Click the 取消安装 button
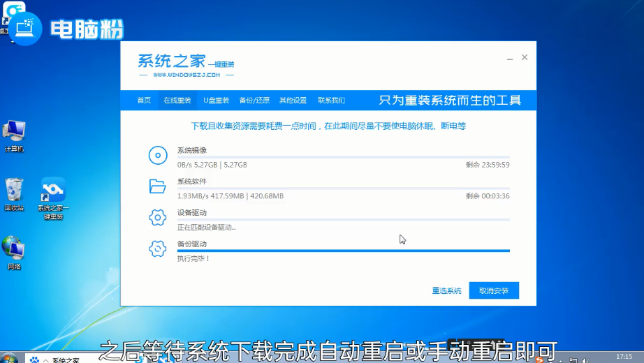Screen dimensions: 644x363 494,290
